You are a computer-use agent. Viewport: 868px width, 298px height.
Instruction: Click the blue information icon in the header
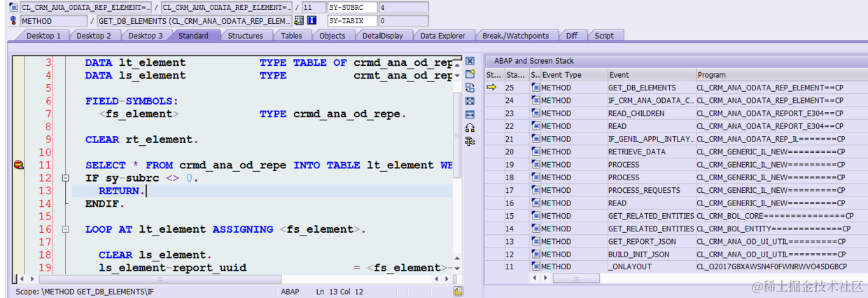[x=311, y=21]
